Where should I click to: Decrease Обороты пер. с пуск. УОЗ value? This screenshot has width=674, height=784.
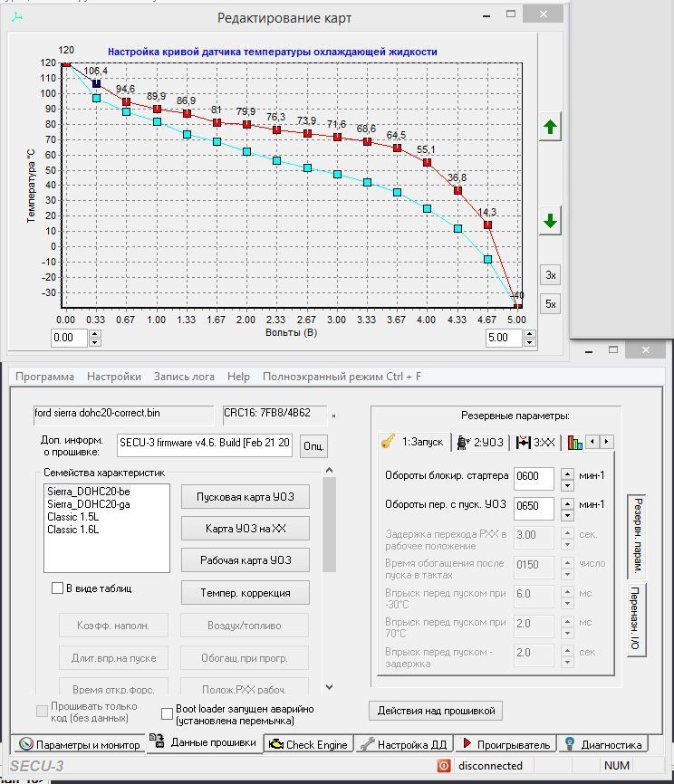tap(567, 513)
